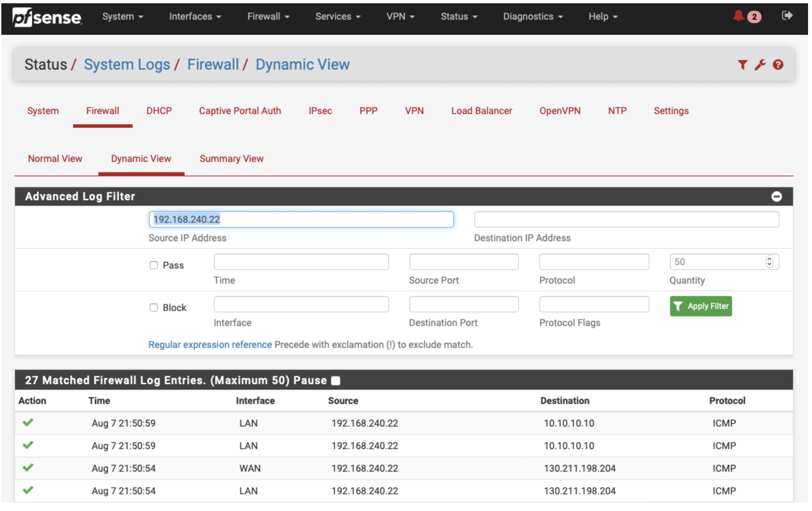Open log settings via wrench icon
The image size is (812, 511).
760,64
